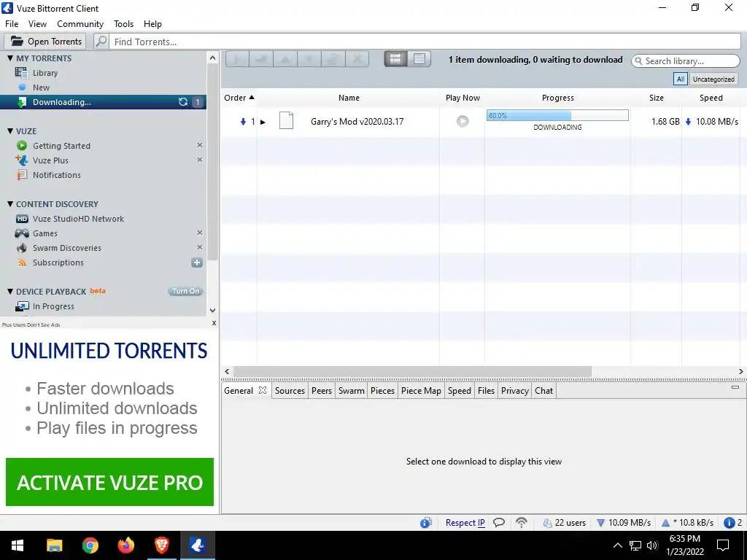Add a subscription with plus button

(x=197, y=262)
